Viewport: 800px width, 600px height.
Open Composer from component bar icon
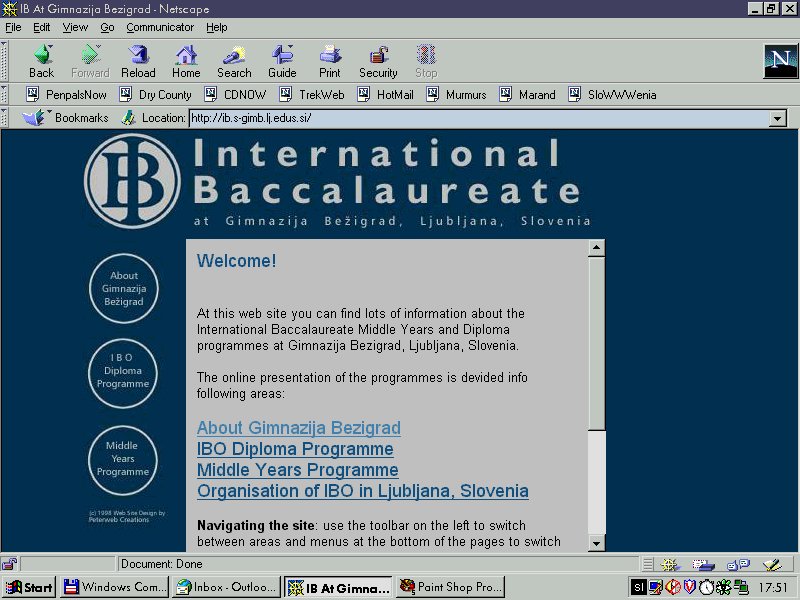click(x=772, y=564)
